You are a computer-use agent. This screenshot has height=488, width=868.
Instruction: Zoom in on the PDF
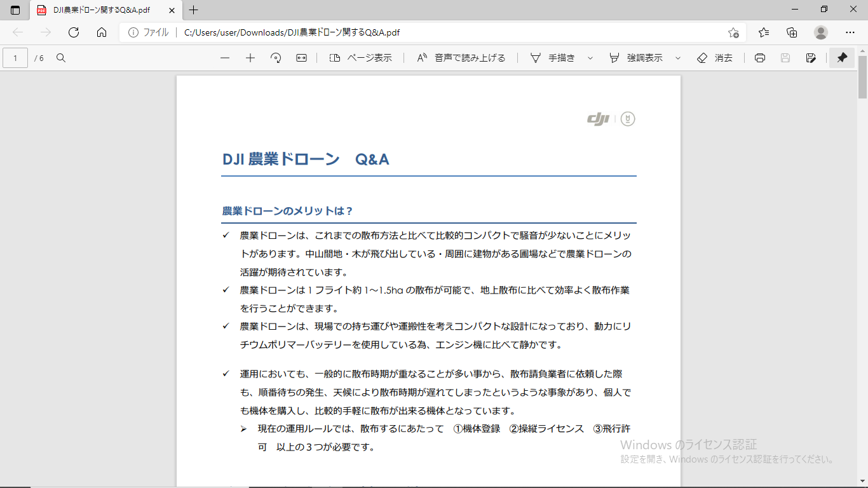250,58
